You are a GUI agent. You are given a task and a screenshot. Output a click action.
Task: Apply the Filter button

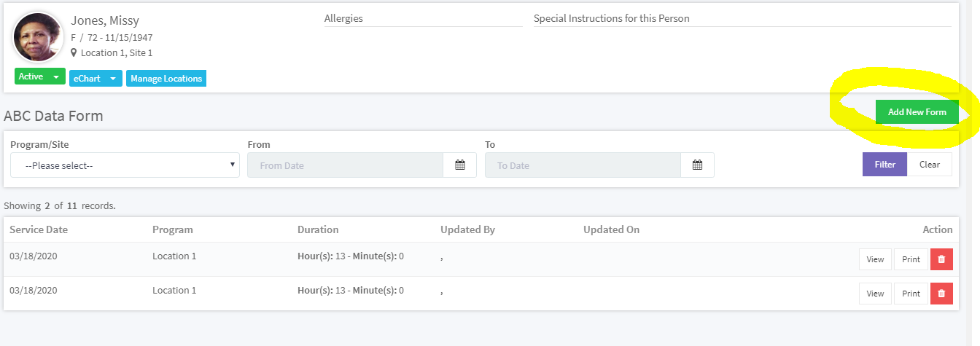(x=884, y=165)
